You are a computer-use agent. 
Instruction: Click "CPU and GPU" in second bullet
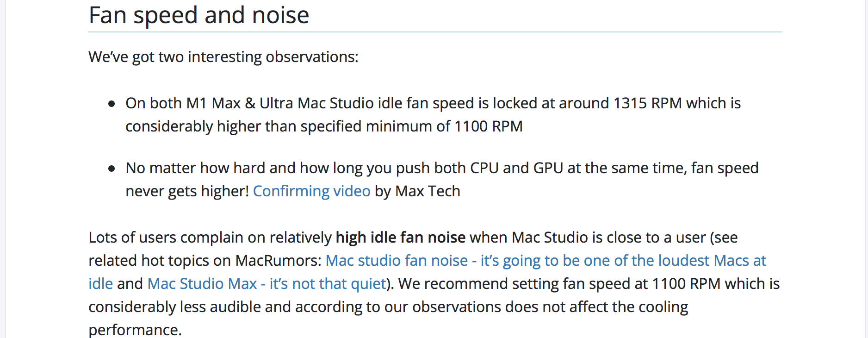click(517, 168)
